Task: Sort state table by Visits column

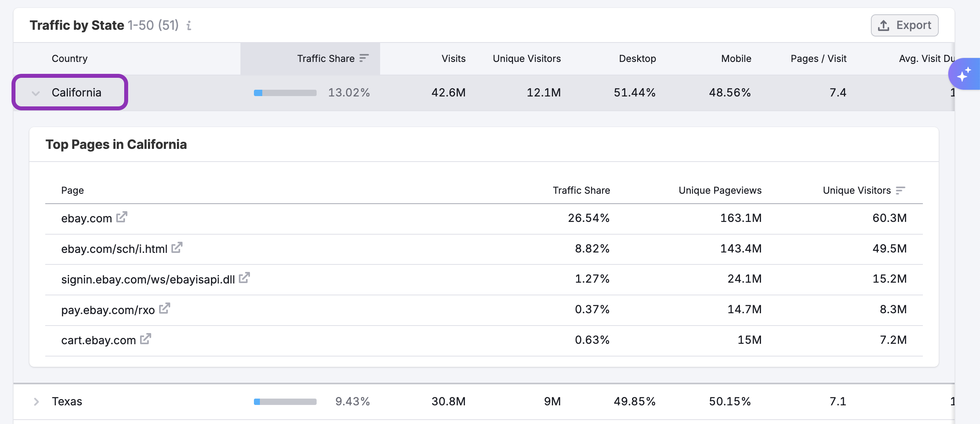Action: pyautogui.click(x=453, y=59)
